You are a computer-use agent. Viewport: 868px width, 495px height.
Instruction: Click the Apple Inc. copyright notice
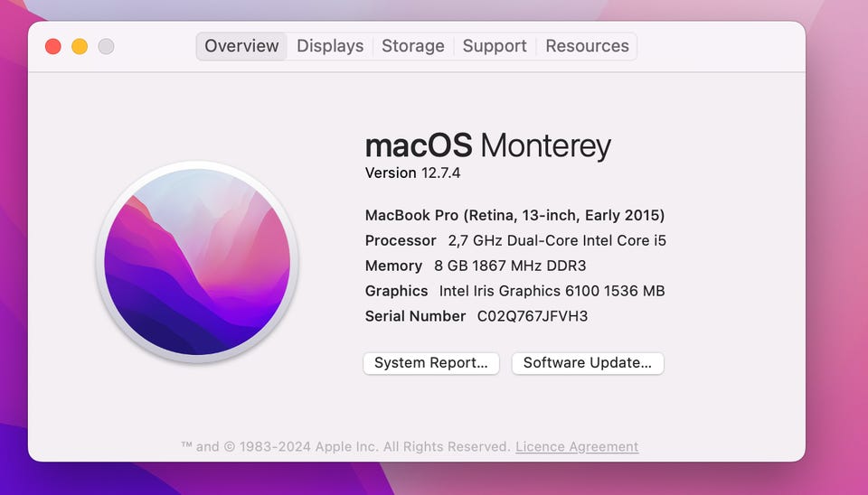click(346, 446)
